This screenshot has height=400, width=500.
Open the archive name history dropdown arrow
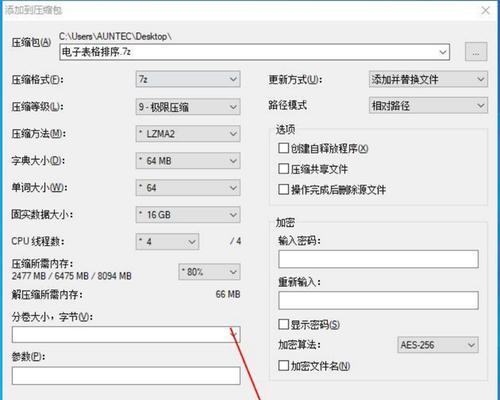[x=443, y=52]
